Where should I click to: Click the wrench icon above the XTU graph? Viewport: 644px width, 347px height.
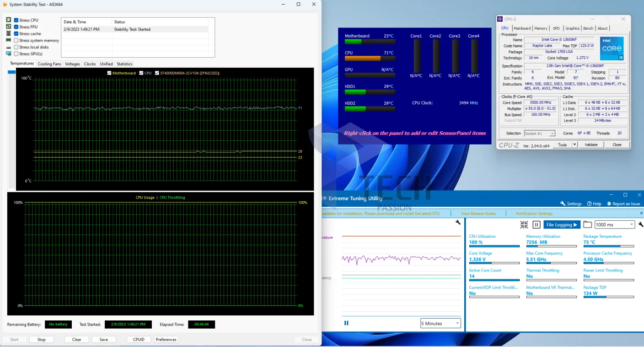pyautogui.click(x=458, y=222)
